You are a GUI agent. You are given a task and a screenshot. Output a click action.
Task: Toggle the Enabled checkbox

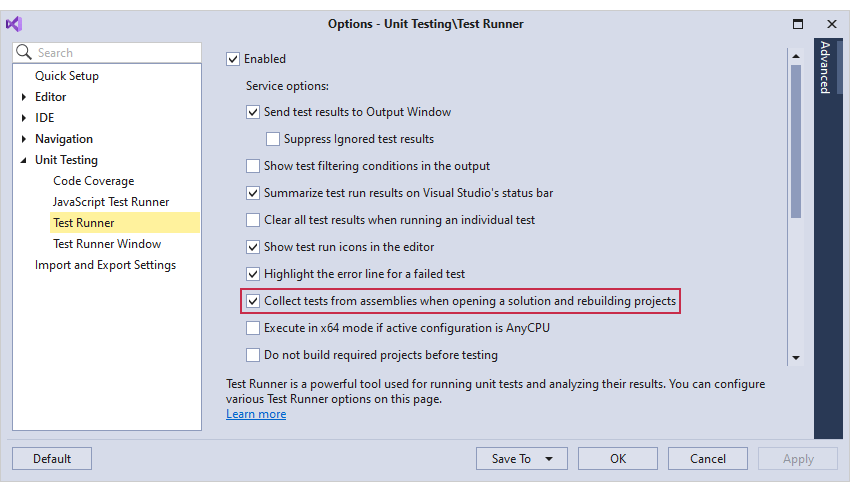[x=234, y=59]
